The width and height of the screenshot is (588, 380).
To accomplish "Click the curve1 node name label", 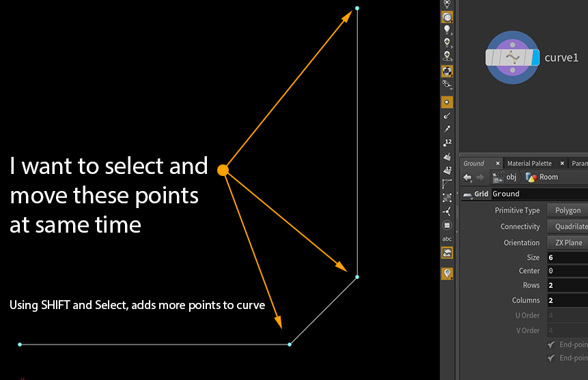I will pyautogui.click(x=561, y=58).
